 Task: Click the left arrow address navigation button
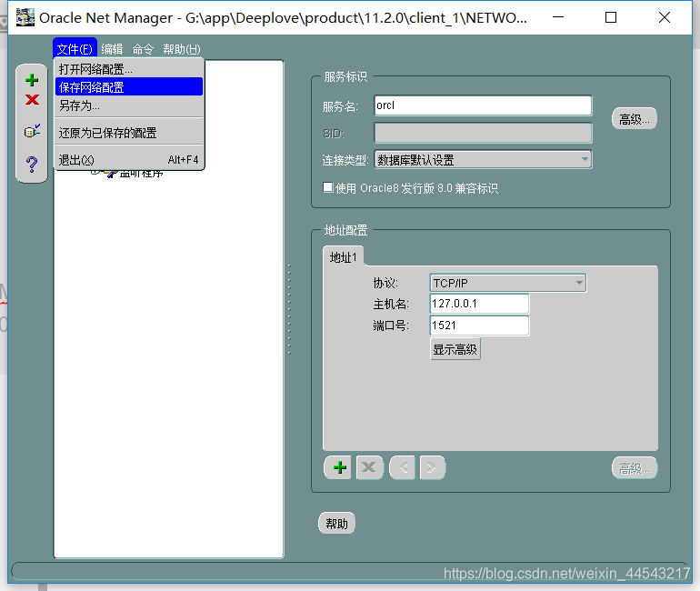coord(404,467)
